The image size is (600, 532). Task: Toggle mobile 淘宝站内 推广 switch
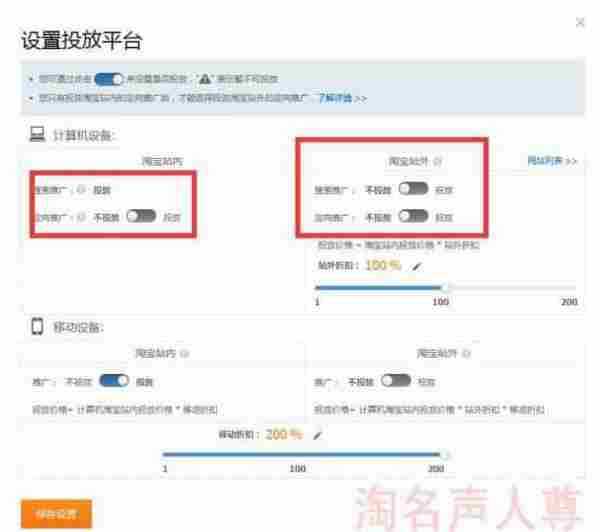pyautogui.click(x=115, y=381)
